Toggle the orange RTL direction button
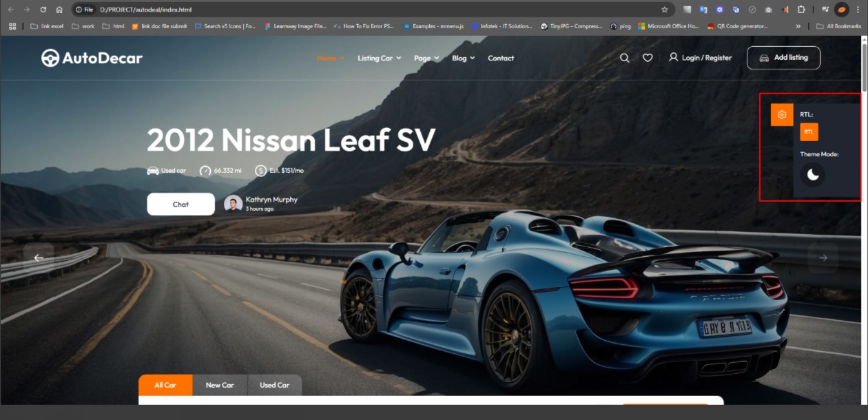The height and width of the screenshot is (420, 868). point(809,132)
